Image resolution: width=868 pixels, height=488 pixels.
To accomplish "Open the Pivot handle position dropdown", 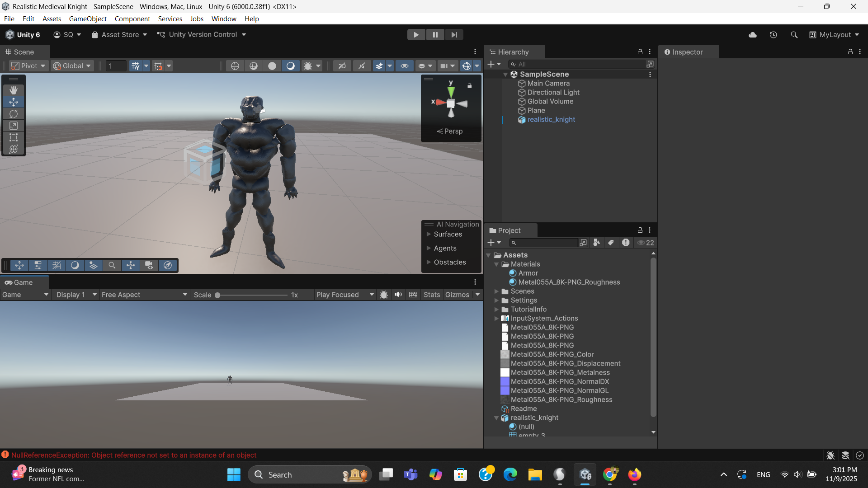I will (28, 66).
